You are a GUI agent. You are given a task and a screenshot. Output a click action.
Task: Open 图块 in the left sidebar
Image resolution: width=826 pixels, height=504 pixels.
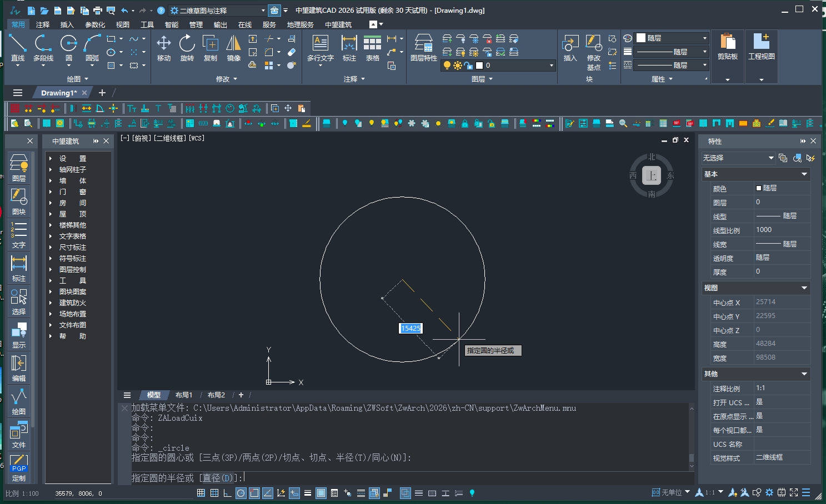pyautogui.click(x=19, y=201)
